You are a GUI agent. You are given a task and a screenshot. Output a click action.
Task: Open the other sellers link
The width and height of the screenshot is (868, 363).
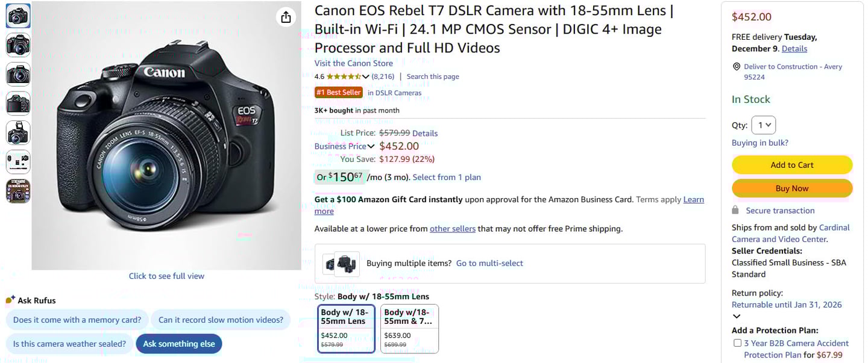coord(452,229)
